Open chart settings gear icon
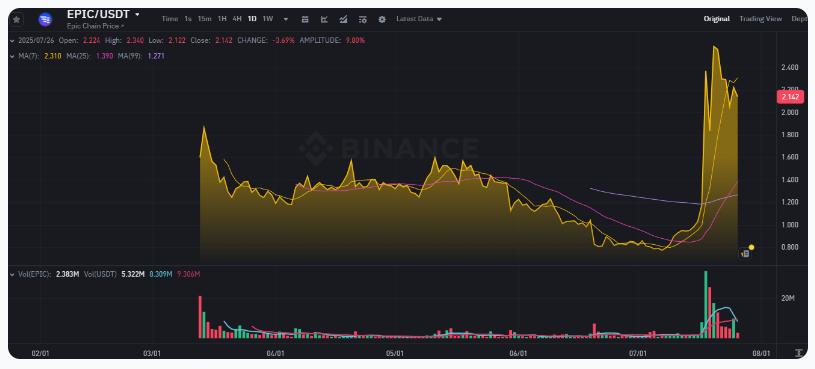This screenshot has height=369, width=815. click(x=382, y=19)
